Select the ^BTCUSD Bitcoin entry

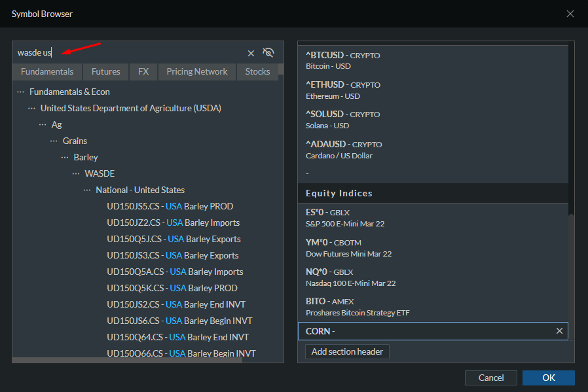click(433, 60)
